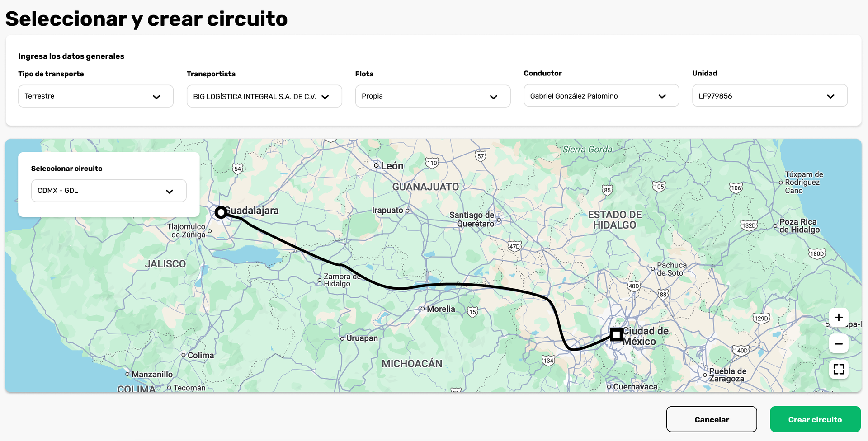Open the Conductor dropdown
The width and height of the screenshot is (868, 441).
click(601, 96)
